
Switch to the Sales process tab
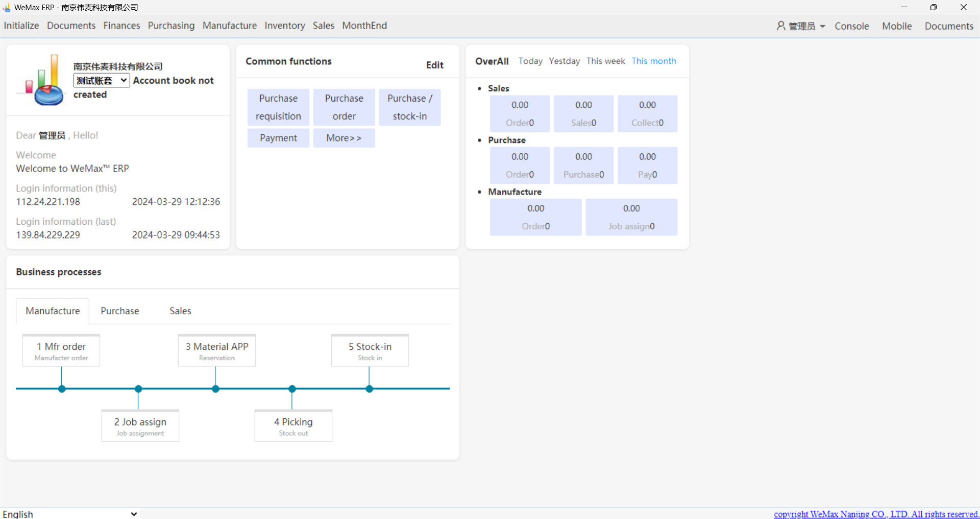[180, 311]
